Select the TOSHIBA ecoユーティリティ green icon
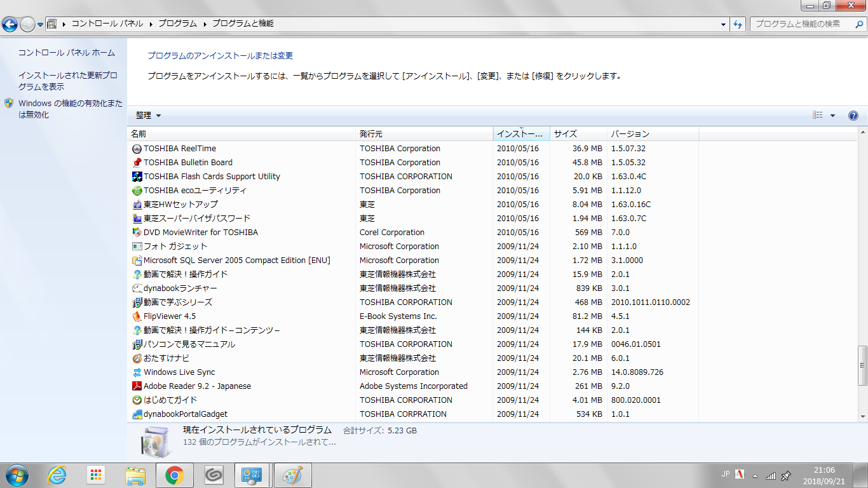The width and height of the screenshot is (868, 488). 137,191
